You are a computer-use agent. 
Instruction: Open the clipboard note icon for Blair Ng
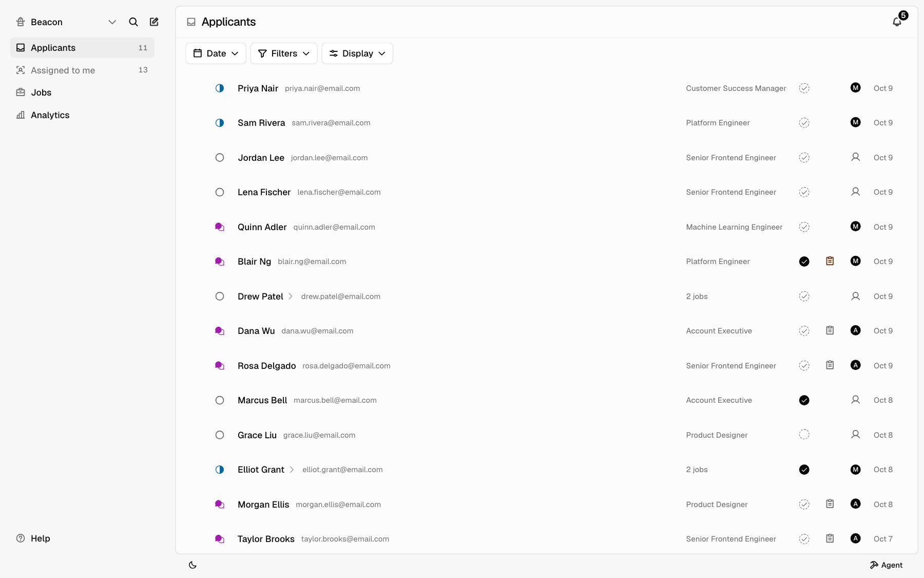click(830, 261)
